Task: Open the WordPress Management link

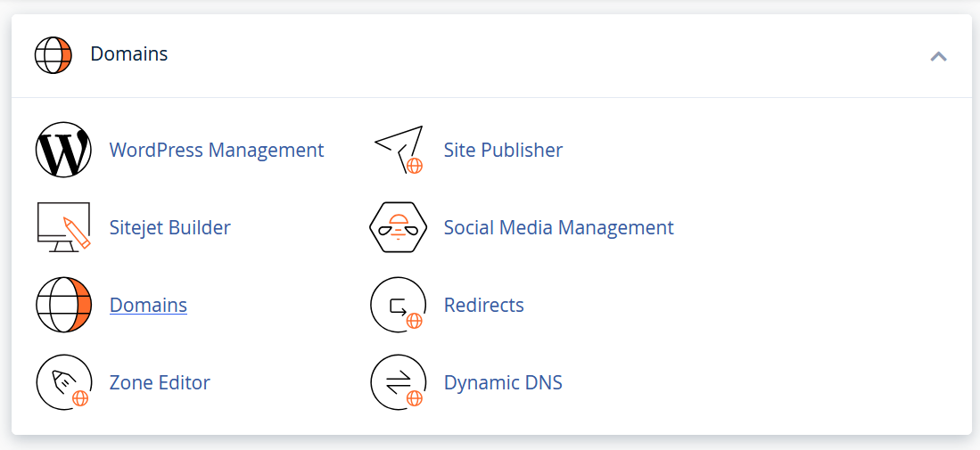Action: (x=217, y=150)
